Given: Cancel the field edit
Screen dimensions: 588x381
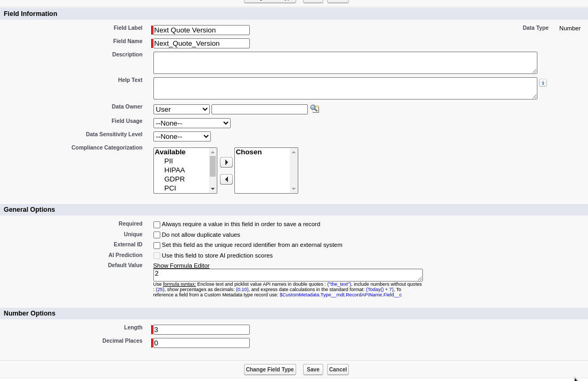Looking at the screenshot, I should 338,369.
